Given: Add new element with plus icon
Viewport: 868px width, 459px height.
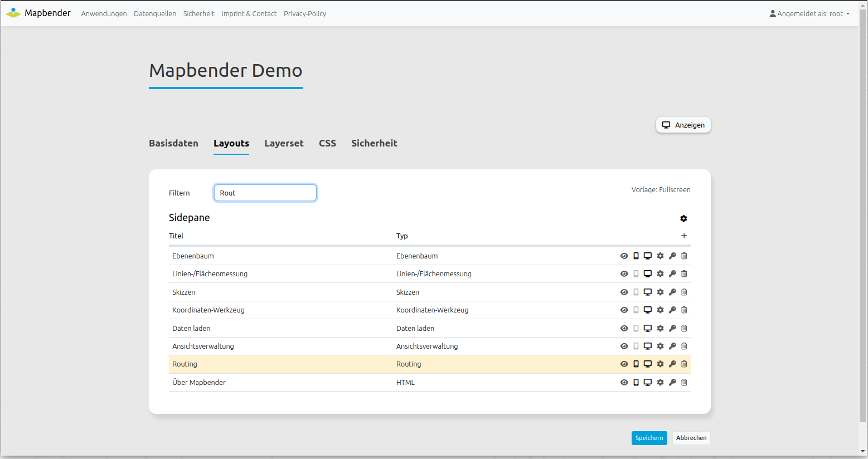Looking at the screenshot, I should (684, 236).
